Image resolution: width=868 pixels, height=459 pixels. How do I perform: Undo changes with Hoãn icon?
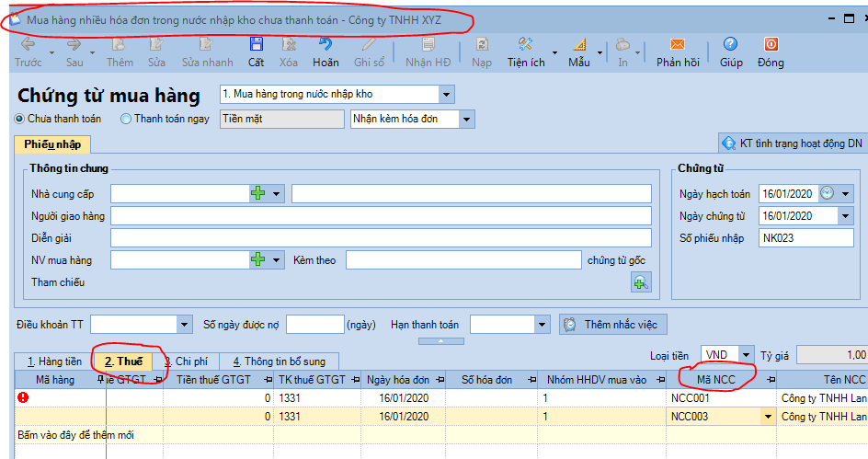(325, 44)
